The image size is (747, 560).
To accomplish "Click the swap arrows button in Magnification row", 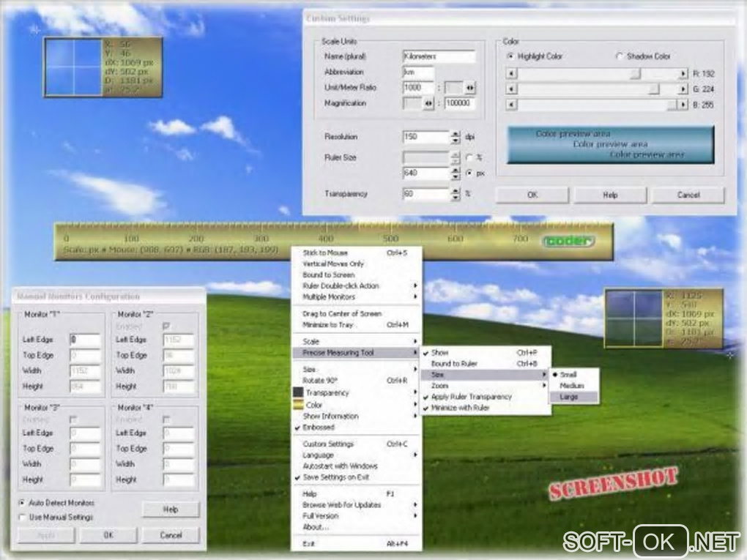I will pos(428,103).
